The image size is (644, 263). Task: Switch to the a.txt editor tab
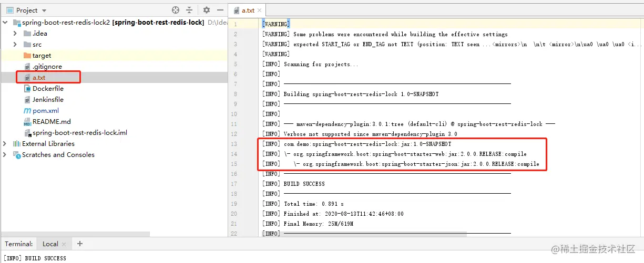point(248,10)
